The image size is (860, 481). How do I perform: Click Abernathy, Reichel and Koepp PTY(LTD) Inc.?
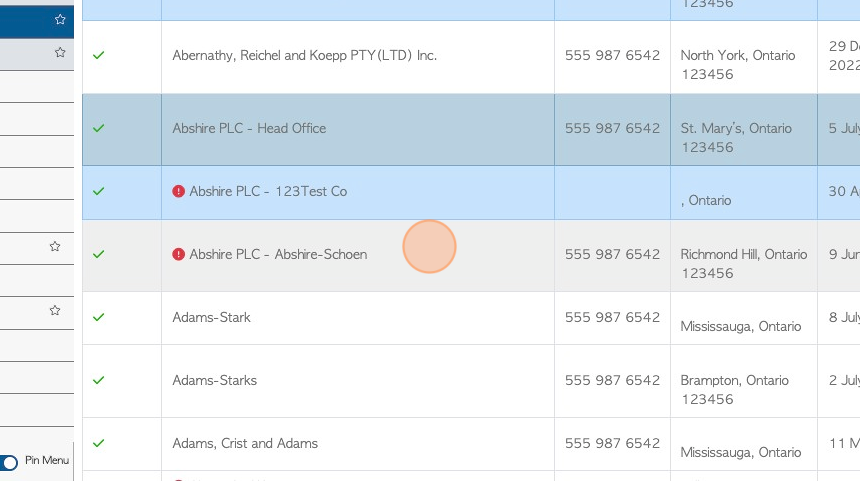(304, 55)
